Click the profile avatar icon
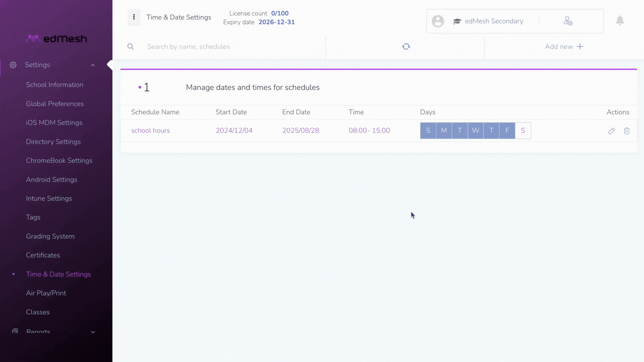 (x=438, y=21)
